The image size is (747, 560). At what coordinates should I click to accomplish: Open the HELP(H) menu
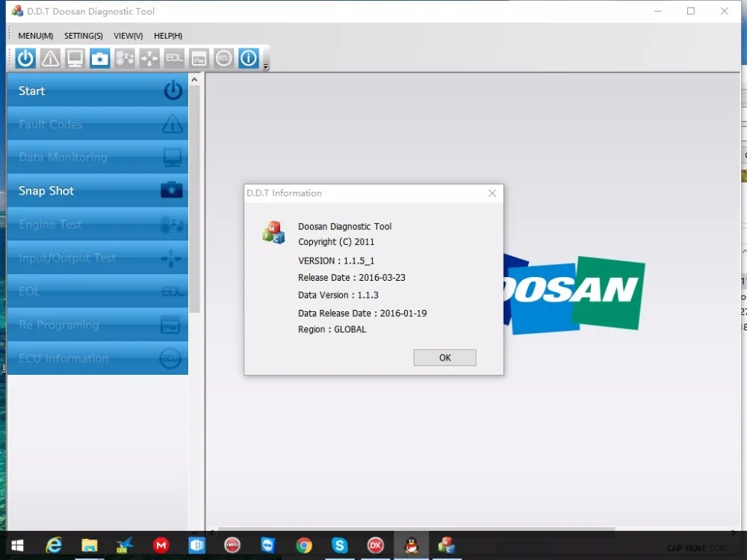pyautogui.click(x=167, y=35)
